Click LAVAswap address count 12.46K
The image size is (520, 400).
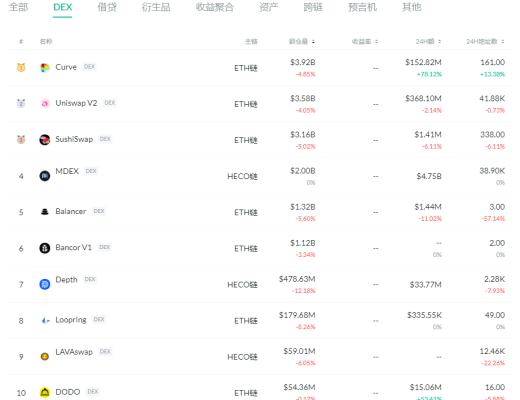492,351
